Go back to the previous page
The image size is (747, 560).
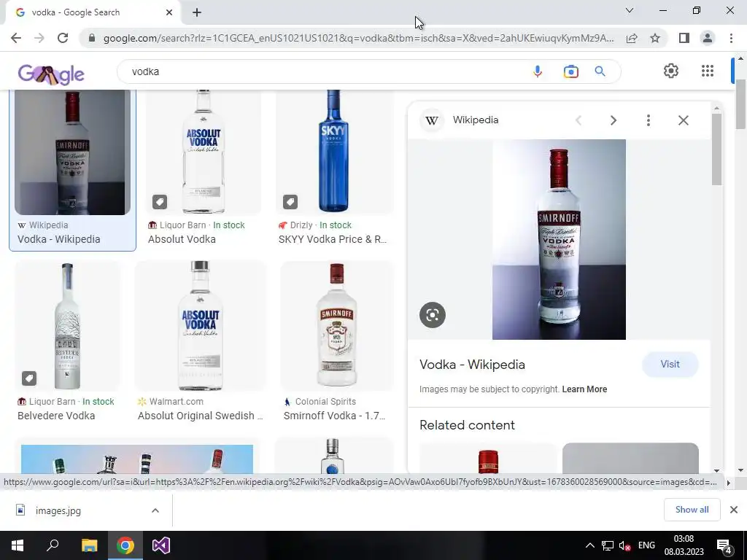tap(16, 38)
